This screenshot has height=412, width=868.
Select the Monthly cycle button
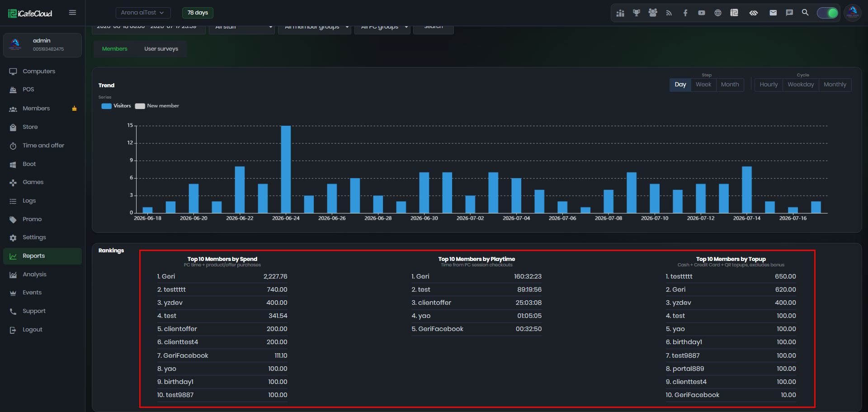click(835, 85)
